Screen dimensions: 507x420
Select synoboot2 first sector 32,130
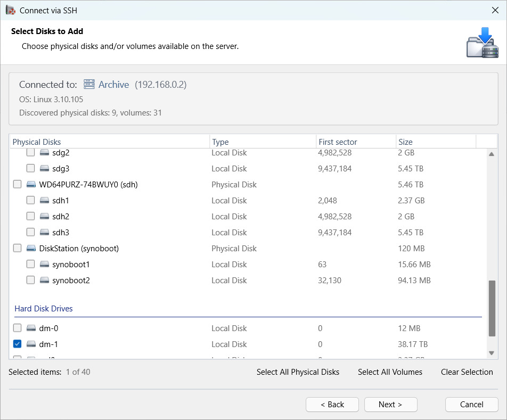330,281
